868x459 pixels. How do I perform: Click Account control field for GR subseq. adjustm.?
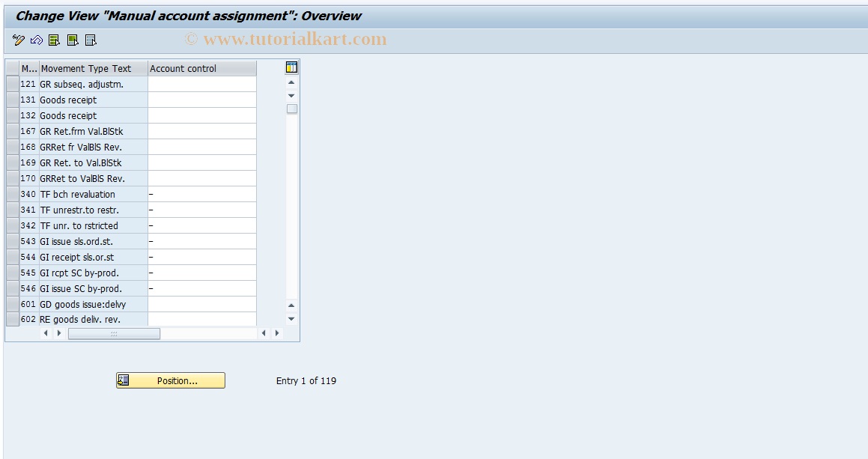pyautogui.click(x=202, y=84)
